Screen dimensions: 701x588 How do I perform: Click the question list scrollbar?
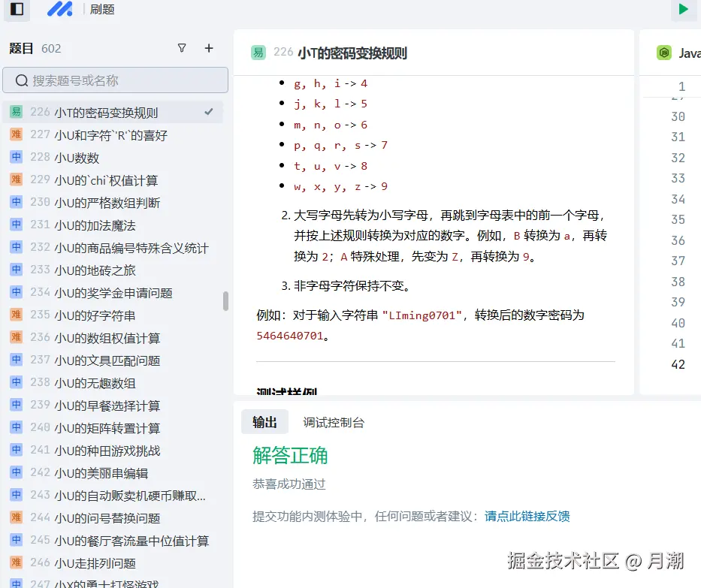click(225, 303)
